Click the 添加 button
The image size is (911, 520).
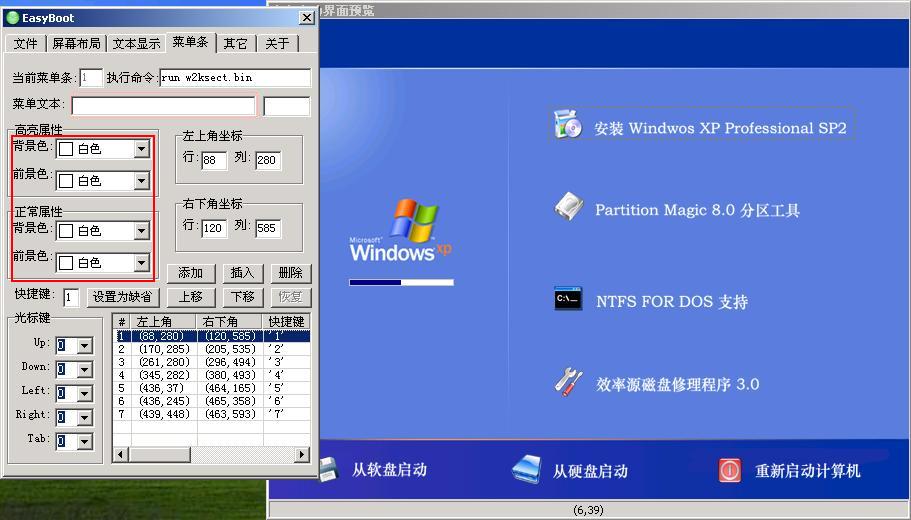pos(191,273)
